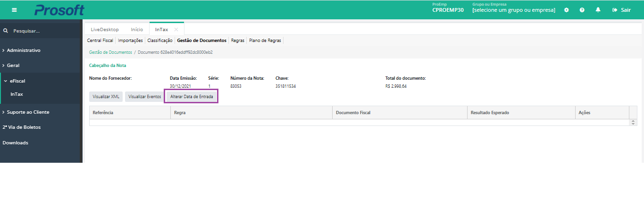Open the Classificação menu item
Viewport: 644px width, 217px height.
tap(160, 41)
